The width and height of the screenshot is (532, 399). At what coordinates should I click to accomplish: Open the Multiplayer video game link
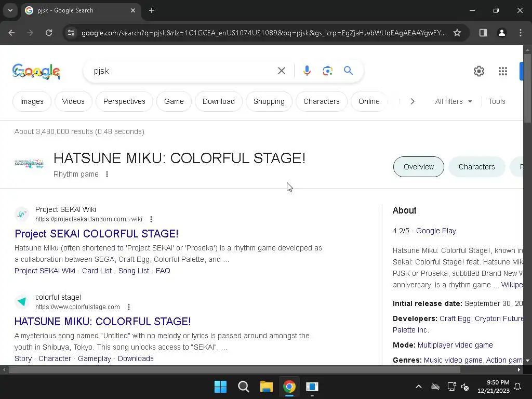[455, 345]
